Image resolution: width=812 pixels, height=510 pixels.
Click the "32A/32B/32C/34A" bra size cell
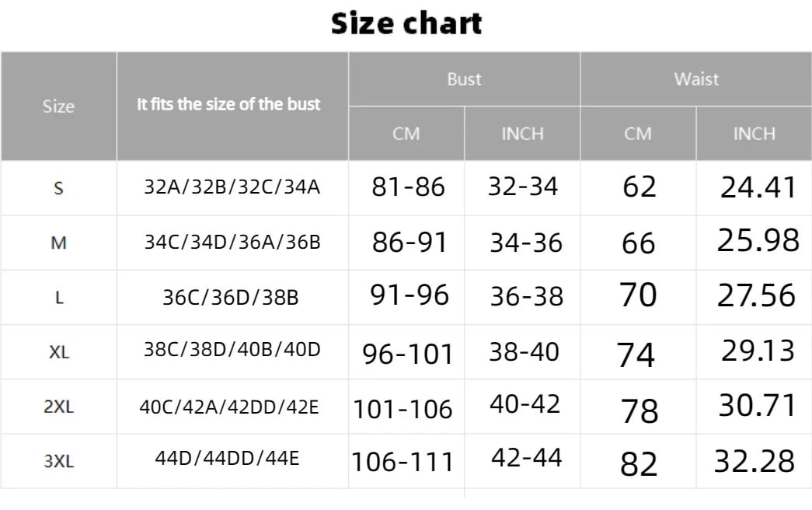click(x=232, y=187)
